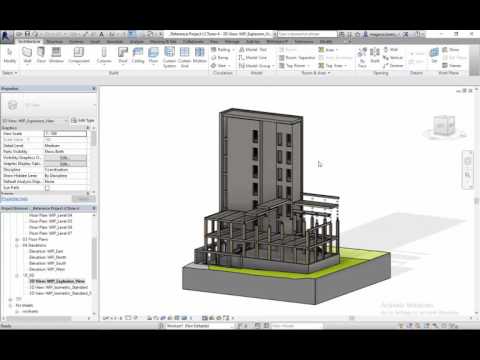Open the Collaborate ribbon tab
Image resolution: width=480 pixels, height=360 pixels.
[193, 41]
